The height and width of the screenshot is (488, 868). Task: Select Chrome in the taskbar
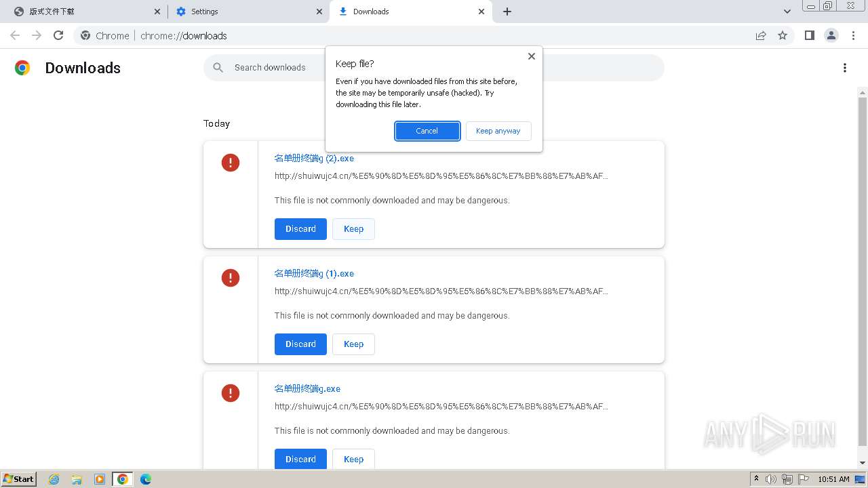pyautogui.click(x=123, y=479)
